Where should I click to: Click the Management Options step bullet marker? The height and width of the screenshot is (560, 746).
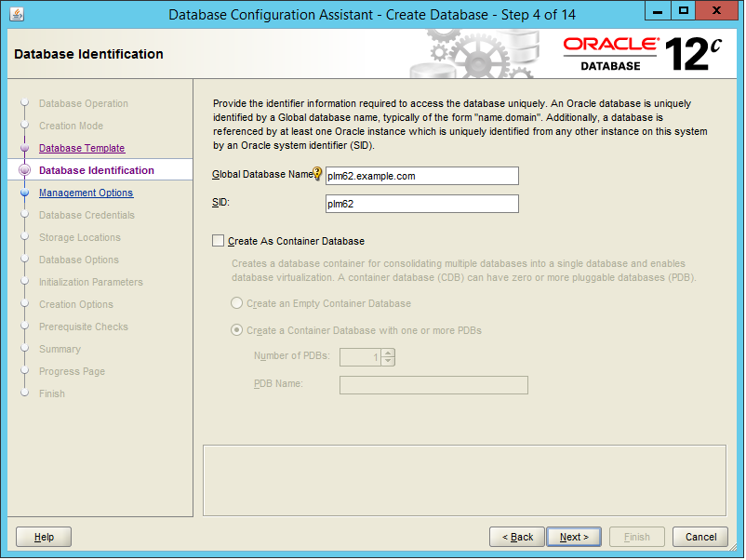point(25,193)
